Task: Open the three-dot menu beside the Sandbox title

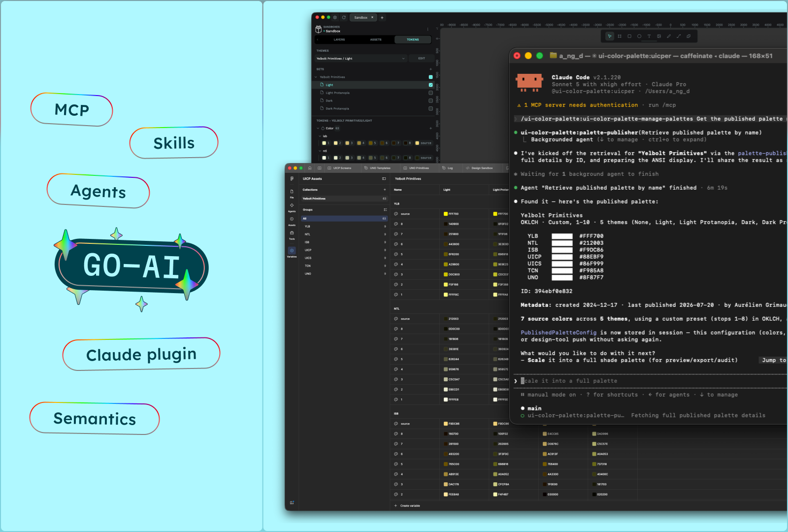Action: (x=427, y=29)
